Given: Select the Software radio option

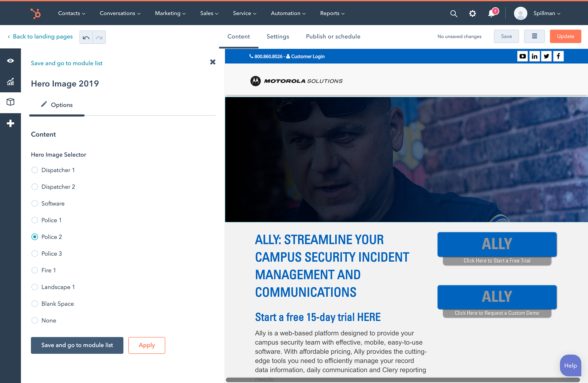Looking at the screenshot, I should tap(35, 203).
